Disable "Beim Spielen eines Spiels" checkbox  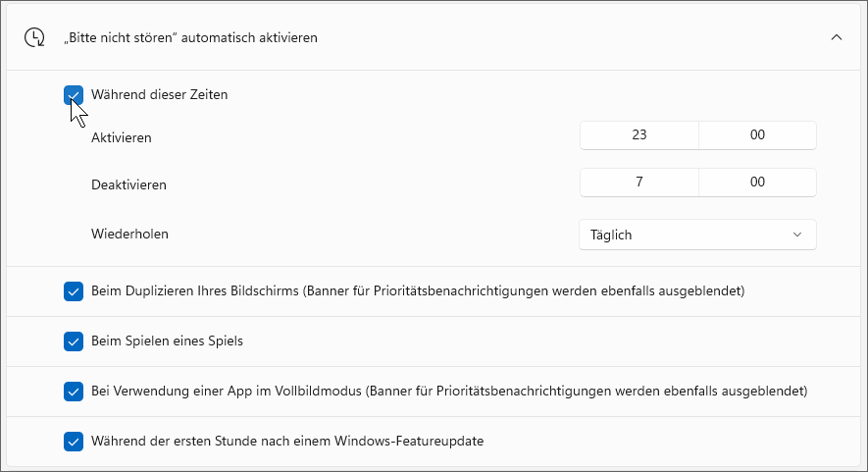pyautogui.click(x=74, y=341)
